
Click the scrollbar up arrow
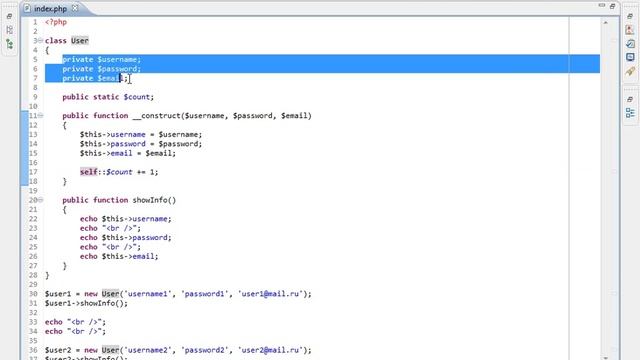click(606, 23)
